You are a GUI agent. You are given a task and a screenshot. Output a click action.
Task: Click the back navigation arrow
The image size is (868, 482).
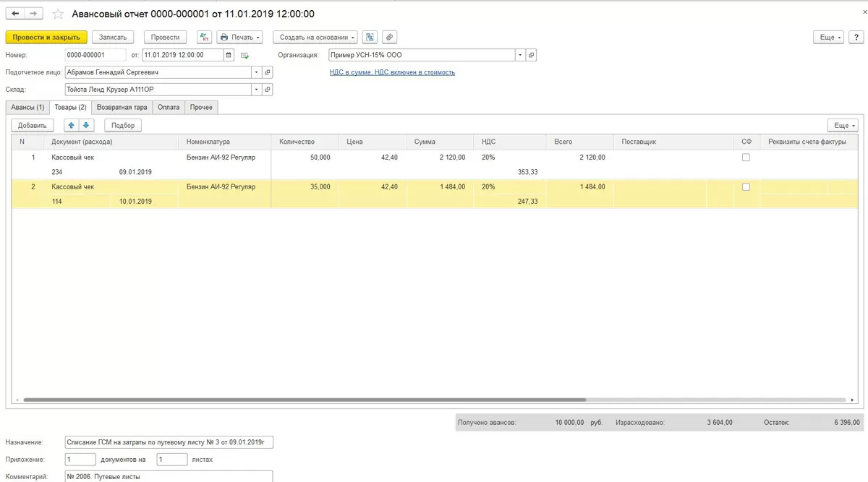pos(16,14)
